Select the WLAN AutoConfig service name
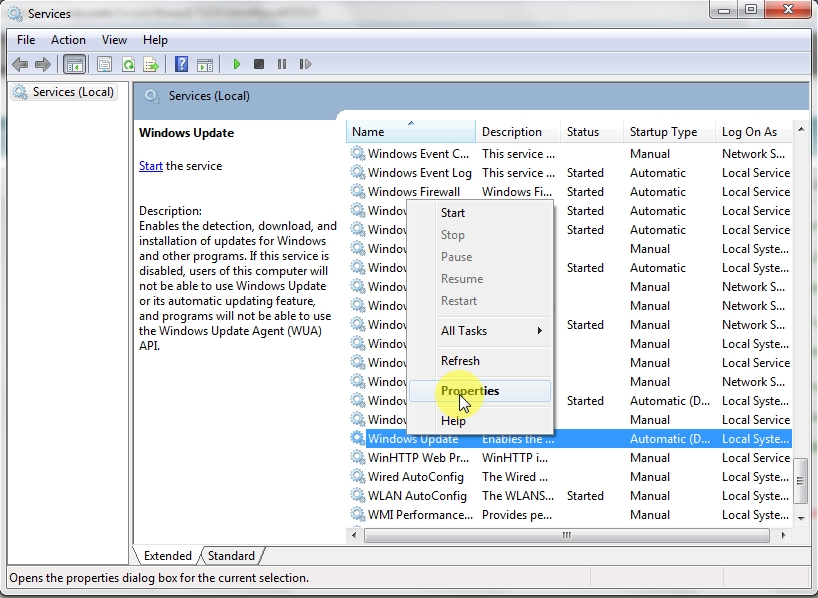818x598 pixels. pyautogui.click(x=417, y=496)
